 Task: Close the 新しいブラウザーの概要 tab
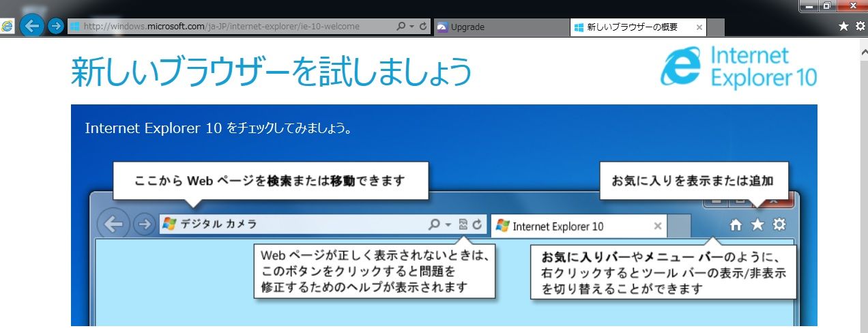699,27
